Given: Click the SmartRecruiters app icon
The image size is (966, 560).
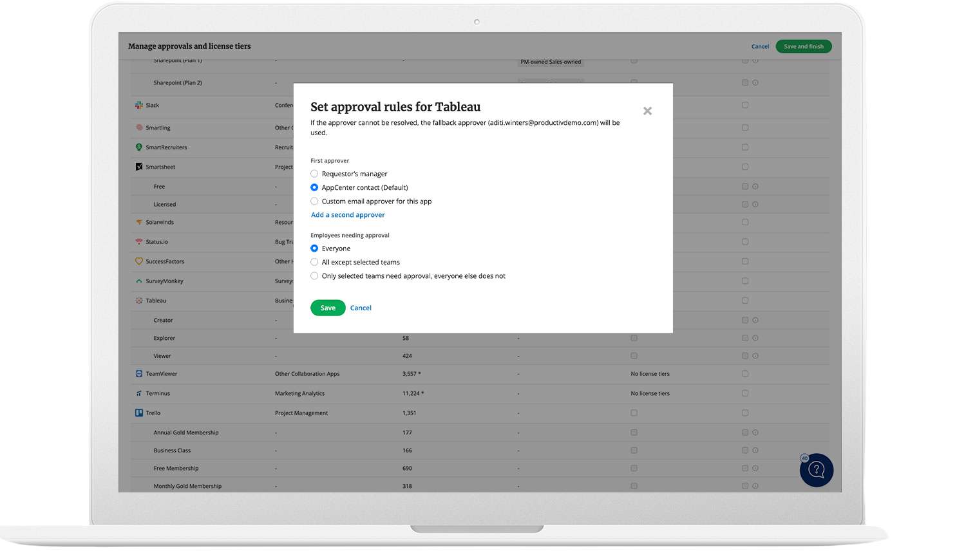Looking at the screenshot, I should pos(138,147).
